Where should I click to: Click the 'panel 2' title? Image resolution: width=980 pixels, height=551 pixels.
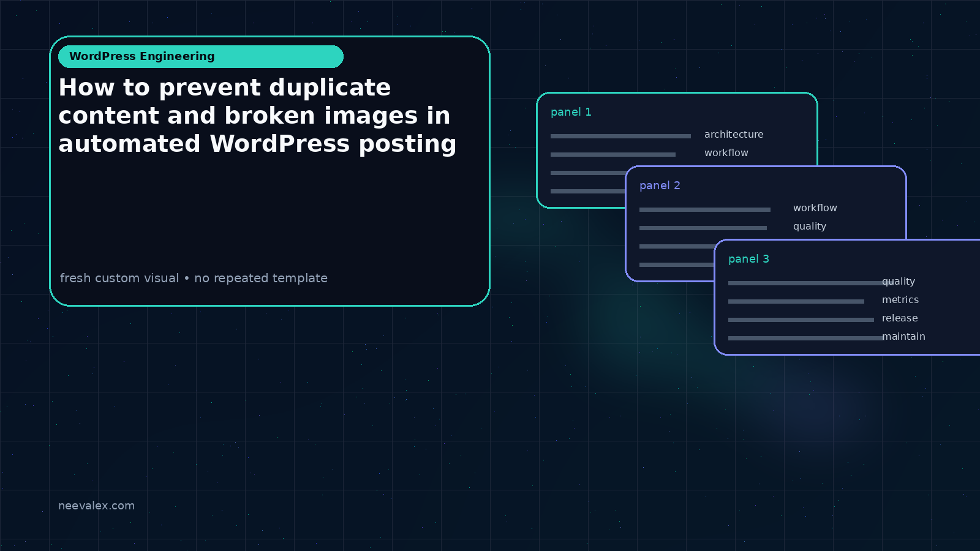660,186
